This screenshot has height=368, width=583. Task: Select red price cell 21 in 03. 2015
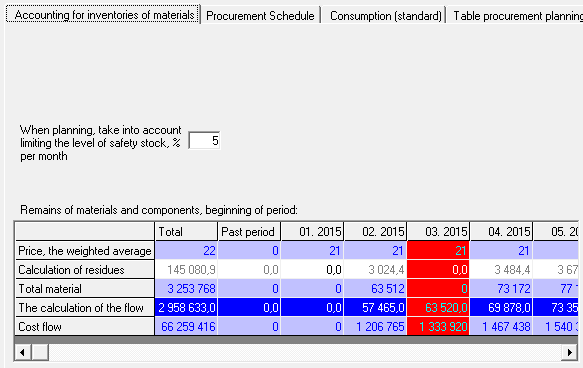[x=438, y=251]
